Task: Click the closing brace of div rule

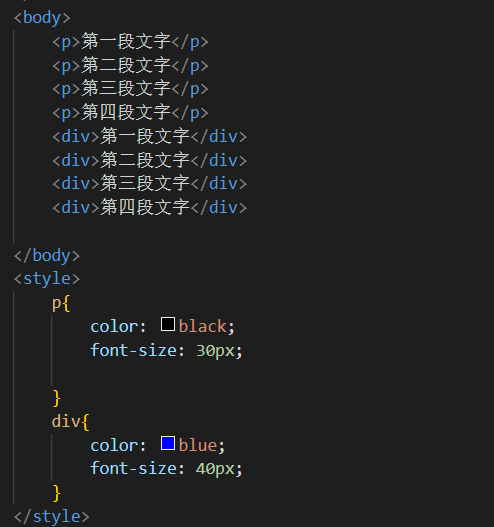Action: click(x=57, y=493)
